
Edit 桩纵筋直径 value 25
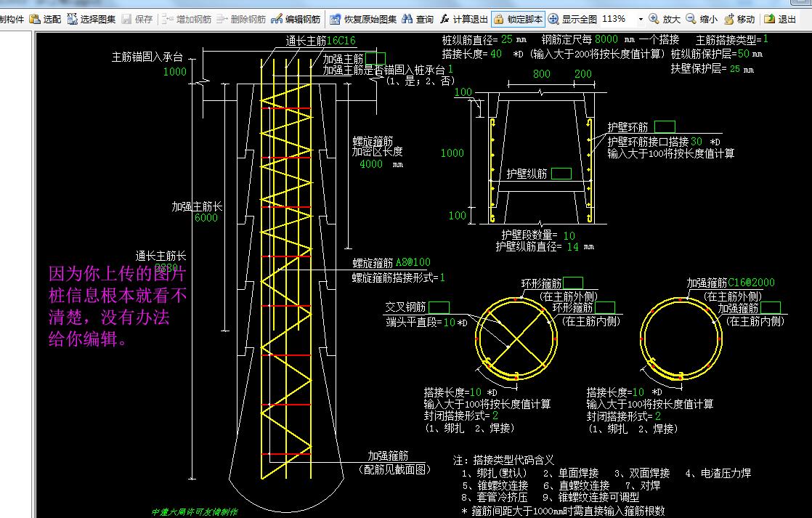[x=506, y=39]
